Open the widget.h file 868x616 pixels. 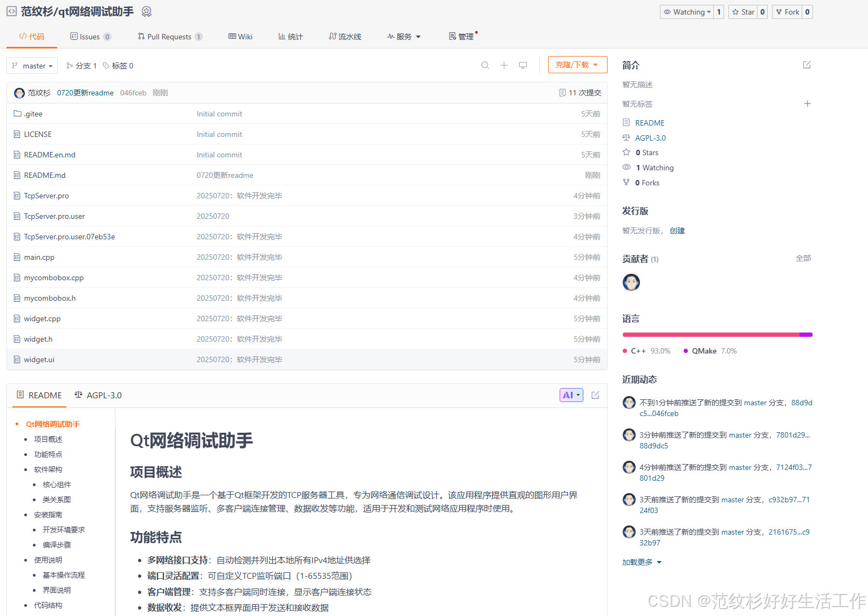click(38, 339)
